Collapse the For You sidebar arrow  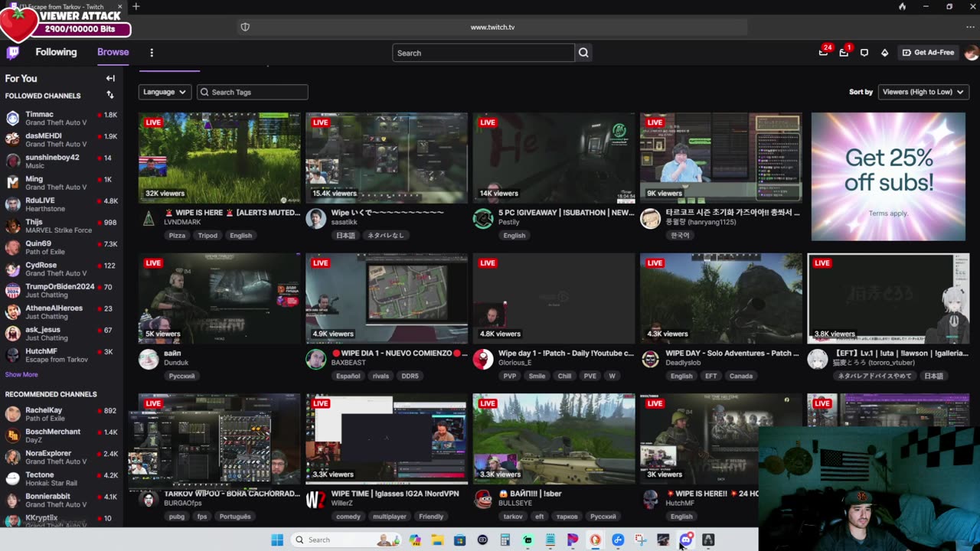pyautogui.click(x=110, y=78)
